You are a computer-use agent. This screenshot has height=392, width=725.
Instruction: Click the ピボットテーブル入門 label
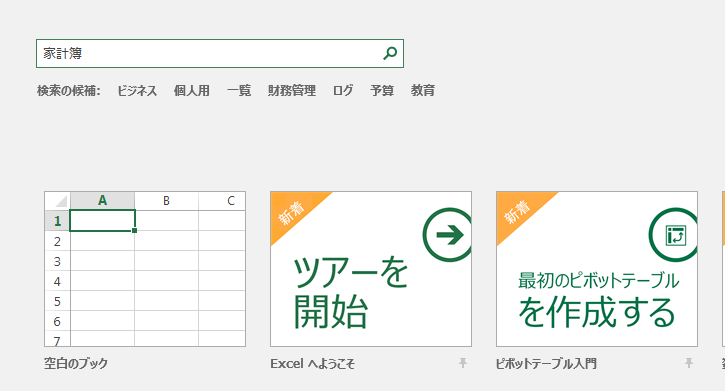coord(546,364)
